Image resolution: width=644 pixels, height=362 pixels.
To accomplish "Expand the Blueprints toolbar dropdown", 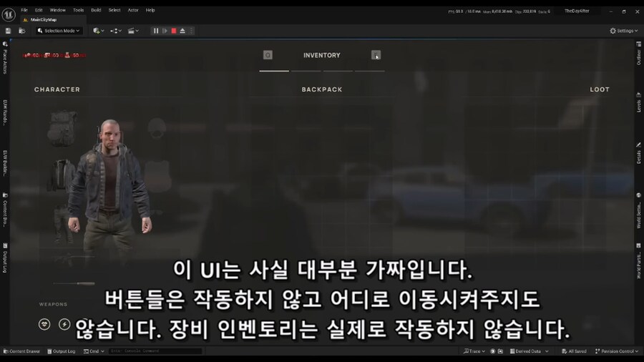I will click(116, 31).
